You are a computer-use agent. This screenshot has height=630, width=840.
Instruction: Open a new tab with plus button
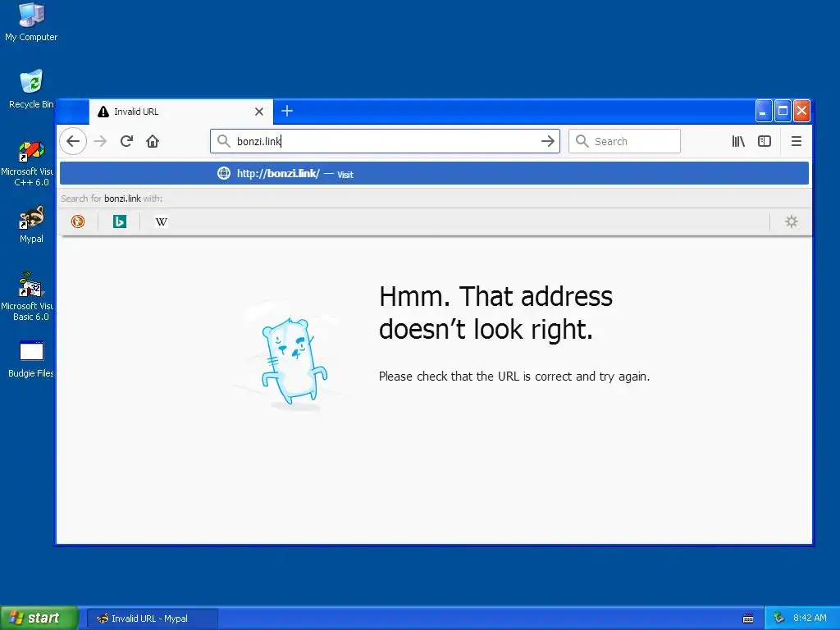(287, 111)
